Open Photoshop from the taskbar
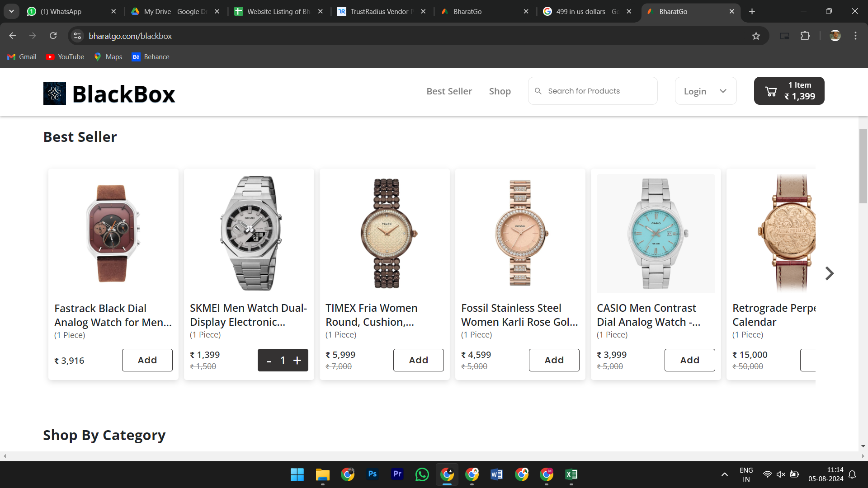Screen dimensions: 868x488 372,474
